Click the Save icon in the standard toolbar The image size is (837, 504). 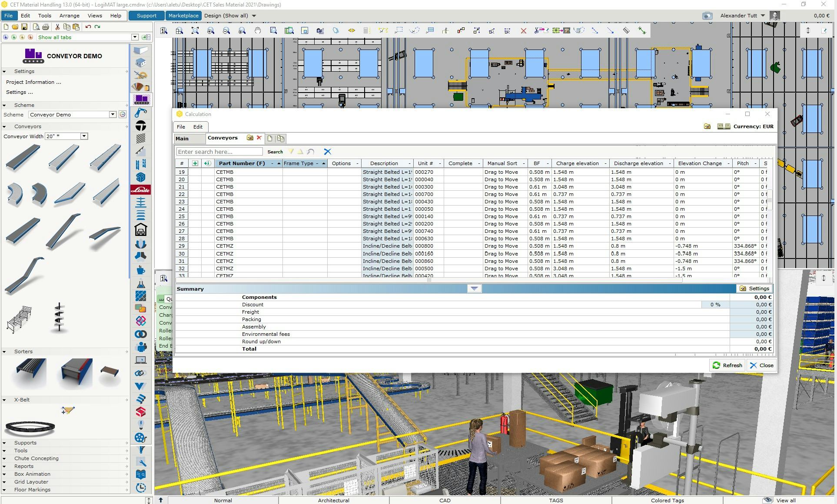[x=24, y=27]
